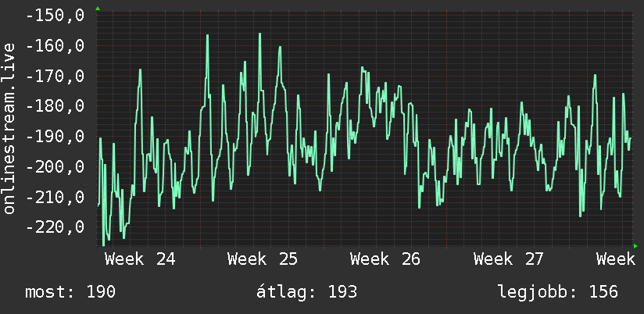Click the -220,0 y-axis value
Viewport: 644px width, 314px height.
pyautogui.click(x=55, y=227)
